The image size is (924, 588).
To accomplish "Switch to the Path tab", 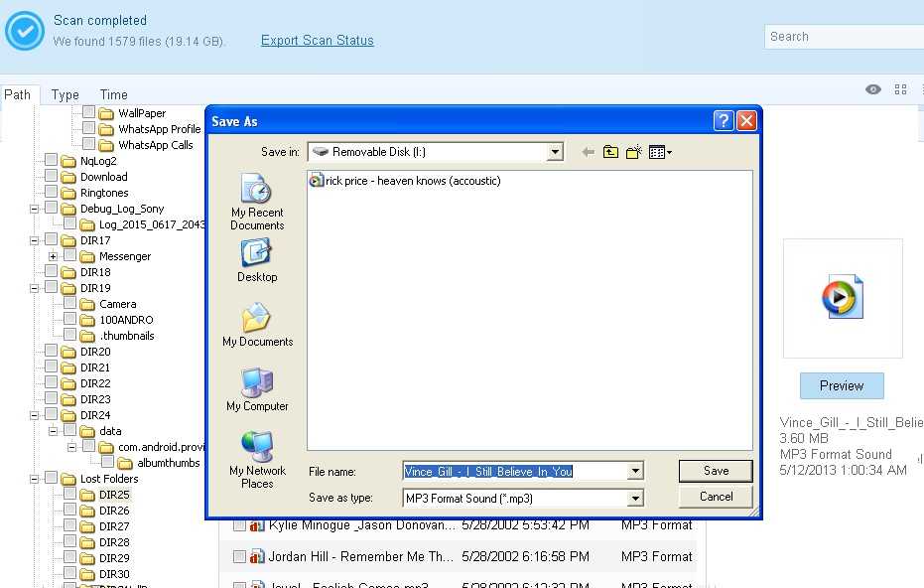I will [x=18, y=95].
